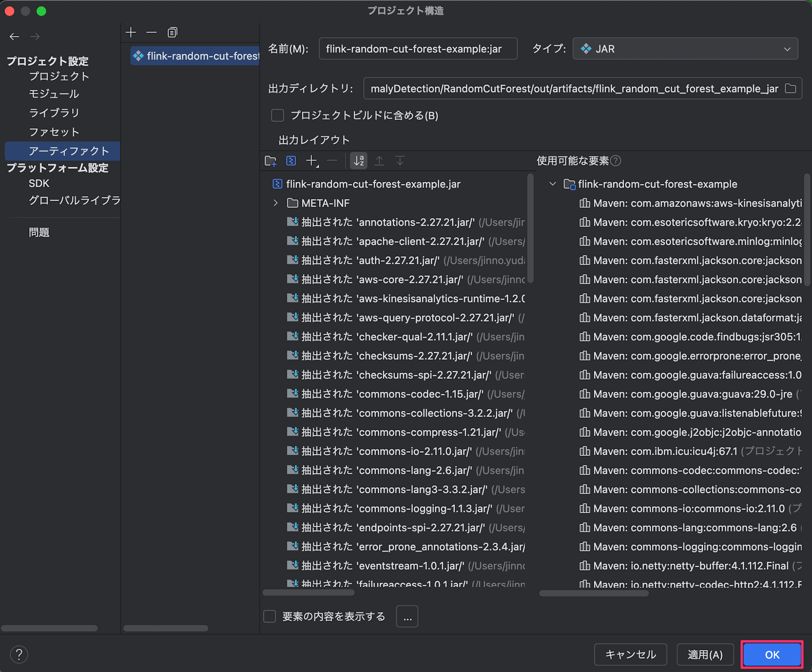Click library icon for guava:29.0-jre
Screen dimensions: 812x672
(x=585, y=394)
